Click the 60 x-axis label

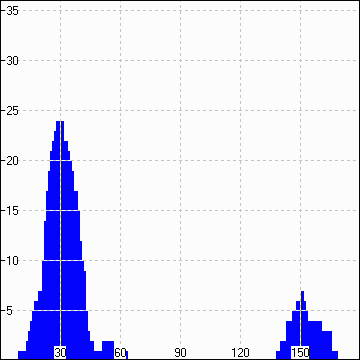point(120,353)
